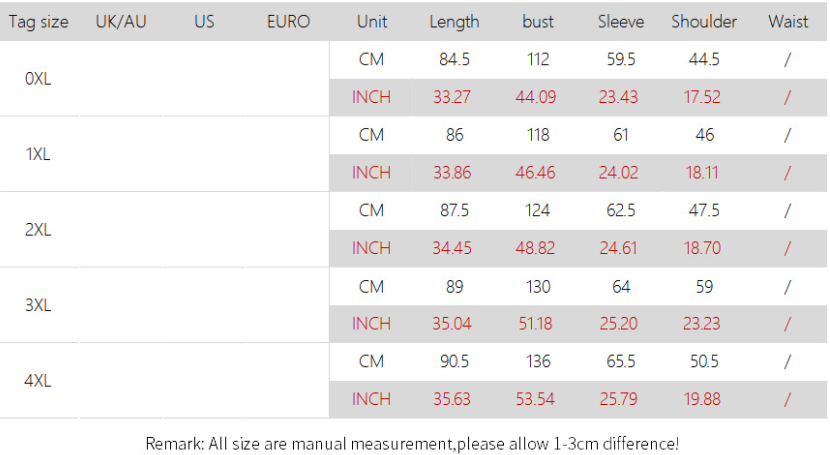The height and width of the screenshot is (455, 830).
Task: Select the Sleeve column header
Action: (x=621, y=21)
